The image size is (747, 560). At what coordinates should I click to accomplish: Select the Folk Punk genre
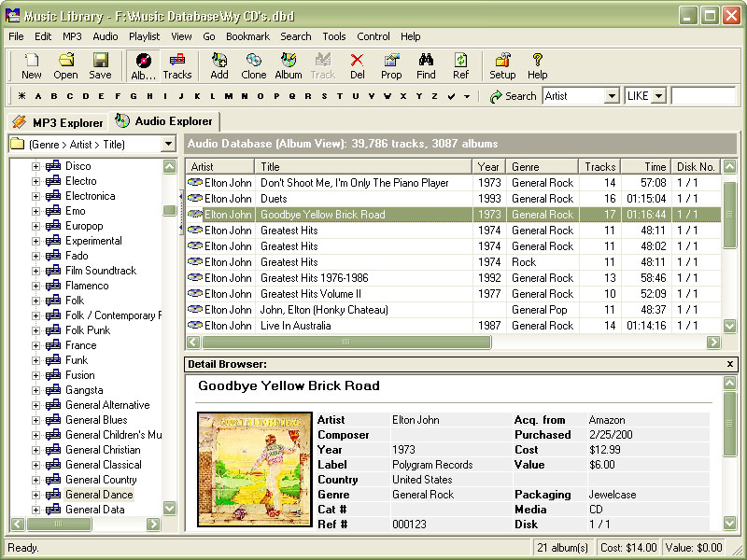coord(88,330)
